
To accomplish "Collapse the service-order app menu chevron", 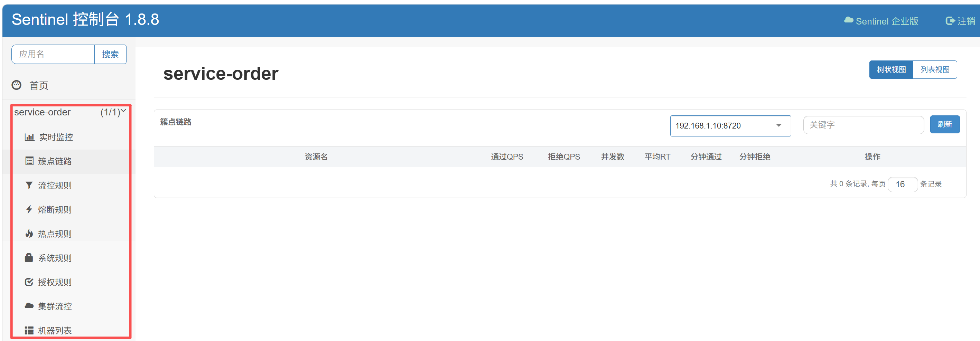I will [124, 111].
